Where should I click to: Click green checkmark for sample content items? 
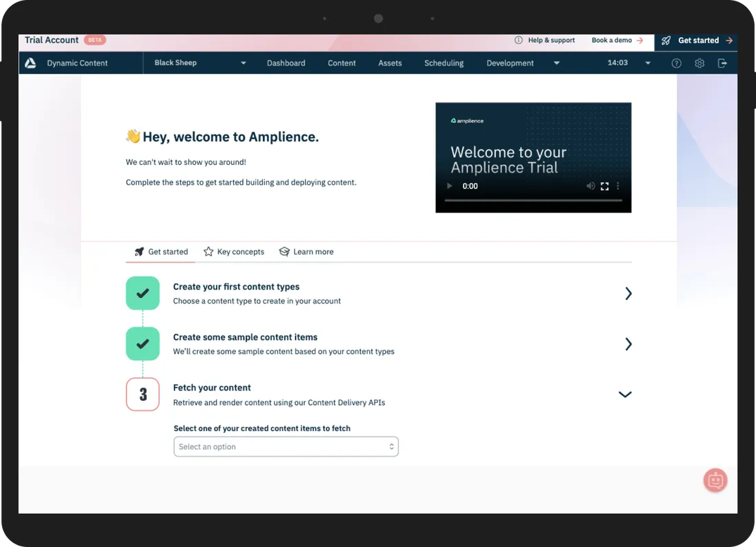coord(143,344)
